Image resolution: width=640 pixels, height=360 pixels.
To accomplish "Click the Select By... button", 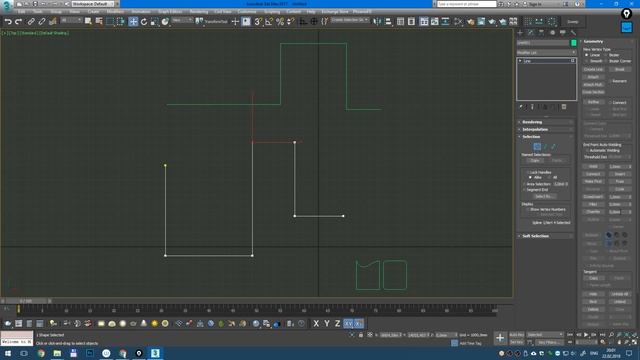I will (544, 197).
